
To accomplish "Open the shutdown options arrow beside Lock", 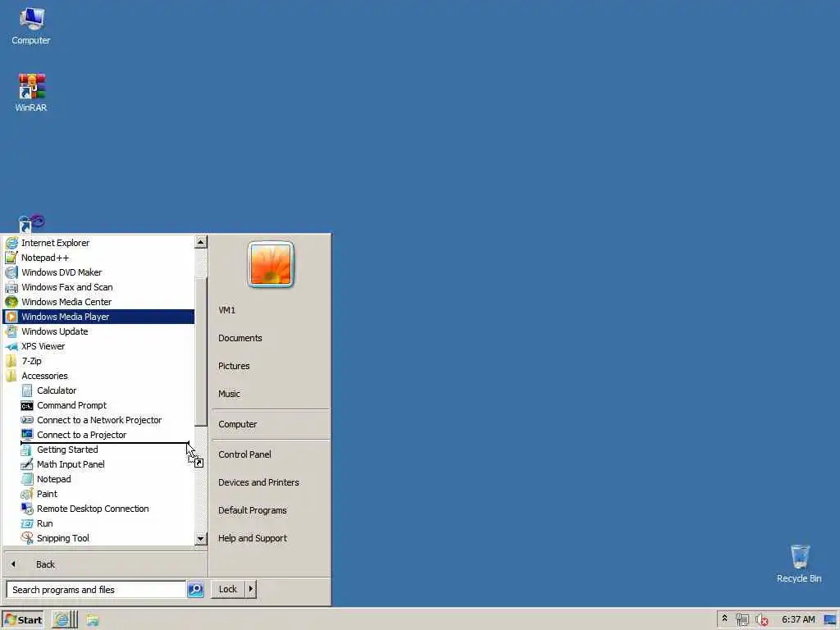I will 251,589.
